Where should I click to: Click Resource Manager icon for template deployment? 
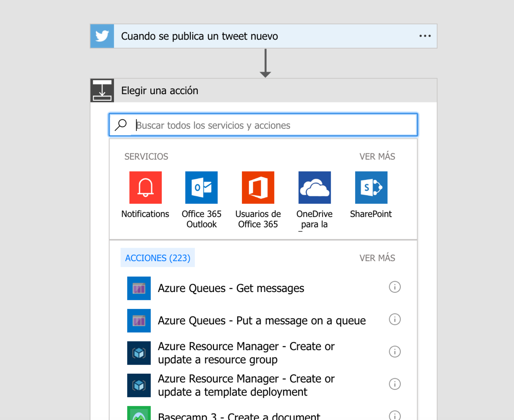click(139, 385)
